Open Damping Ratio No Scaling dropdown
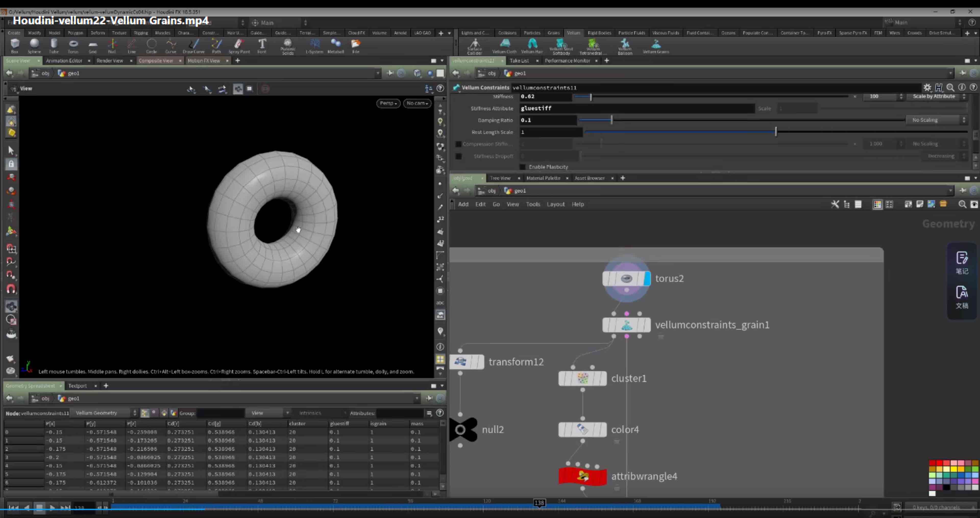The height and width of the screenshot is (518, 980). coord(937,120)
